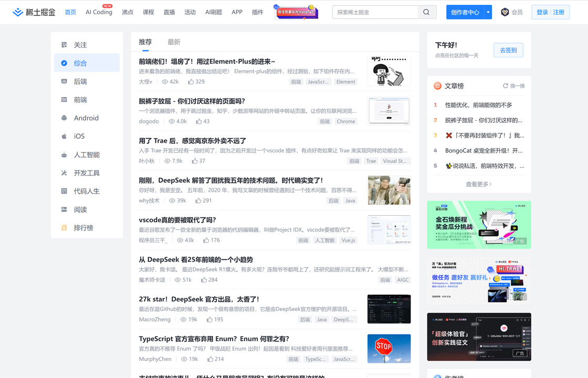Click the iOS apple icon
The width and height of the screenshot is (588, 378).
click(64, 136)
